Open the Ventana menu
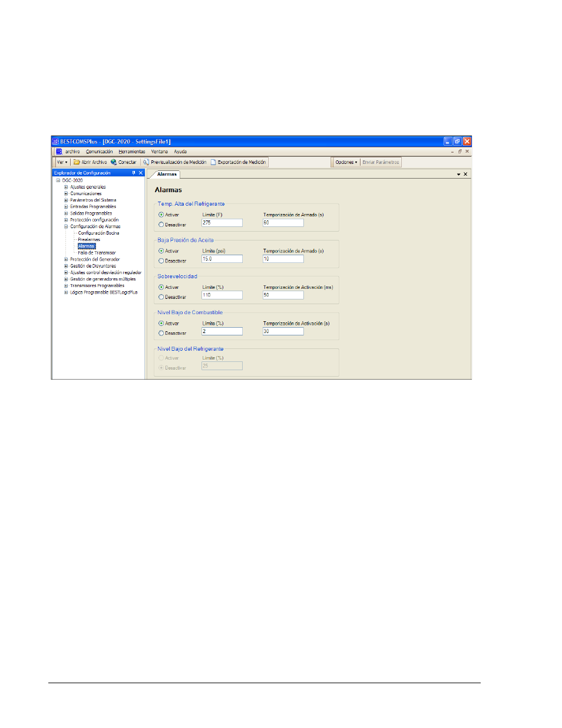Viewport: 562px width, 728px height. (159, 151)
